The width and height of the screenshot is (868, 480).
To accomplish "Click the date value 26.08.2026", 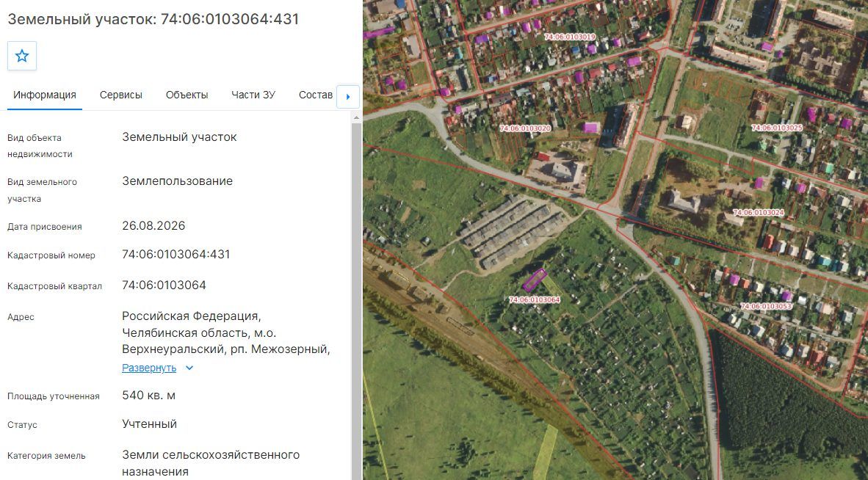I will pos(154,225).
